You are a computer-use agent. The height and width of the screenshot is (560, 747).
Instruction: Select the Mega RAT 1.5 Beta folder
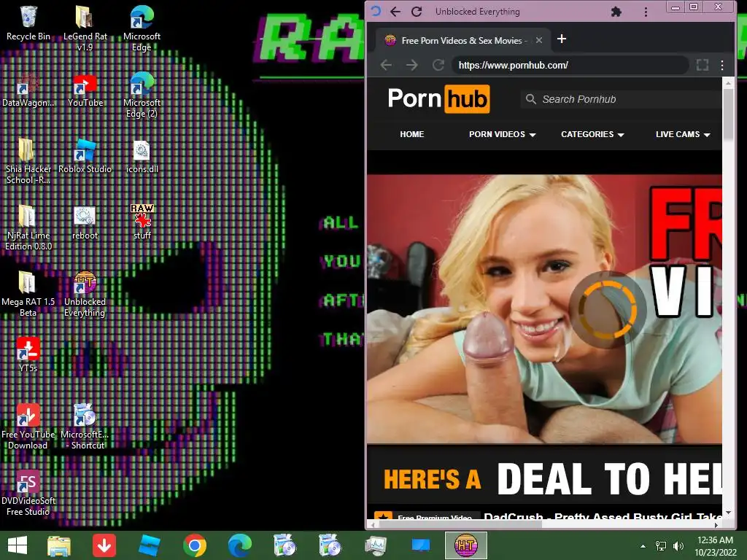28,293
